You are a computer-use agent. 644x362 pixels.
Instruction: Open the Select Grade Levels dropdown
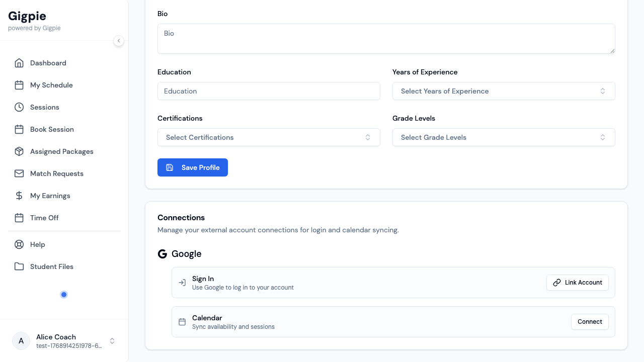point(503,137)
